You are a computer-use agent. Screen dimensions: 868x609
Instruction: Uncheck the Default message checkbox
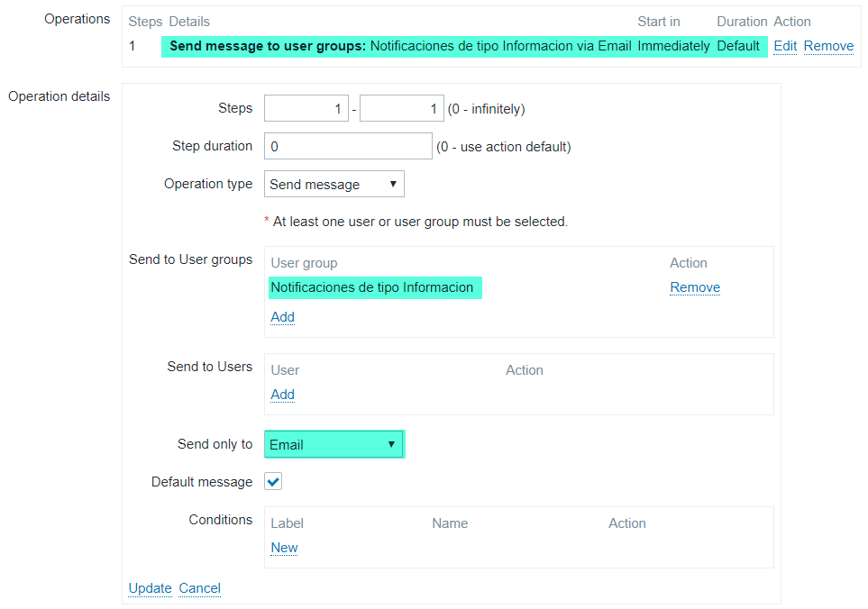[x=273, y=482]
